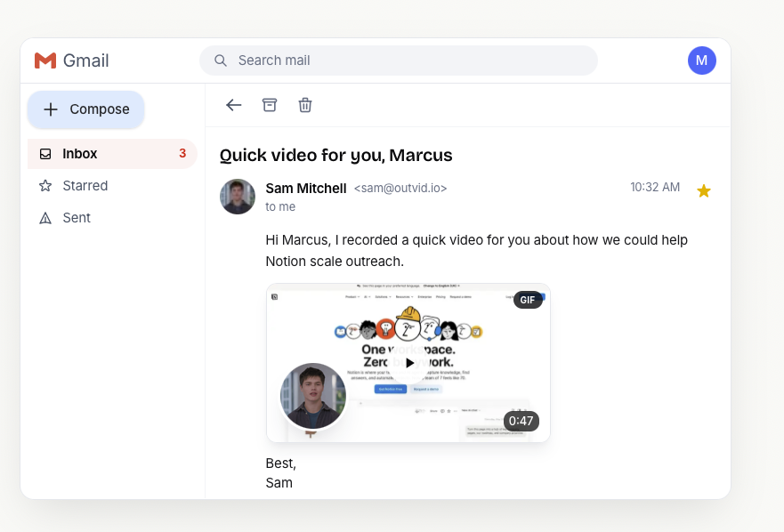
Task: Open the M account avatar
Action: click(x=701, y=60)
